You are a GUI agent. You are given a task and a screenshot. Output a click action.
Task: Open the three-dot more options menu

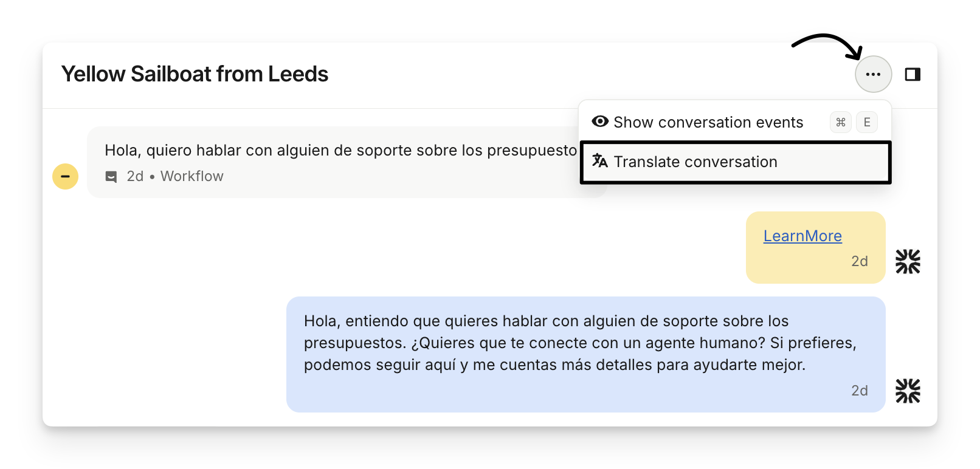[x=873, y=74]
